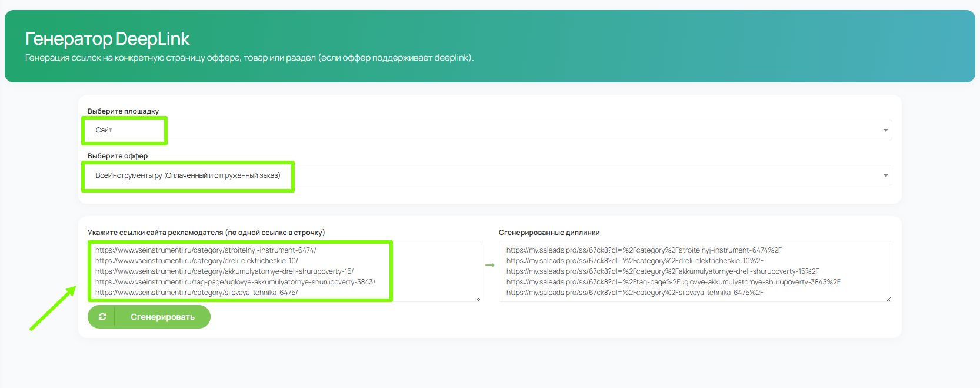Click the source URL line dreli-elektricheskie-10
The width and height of the screenshot is (980, 388).
[x=196, y=261]
